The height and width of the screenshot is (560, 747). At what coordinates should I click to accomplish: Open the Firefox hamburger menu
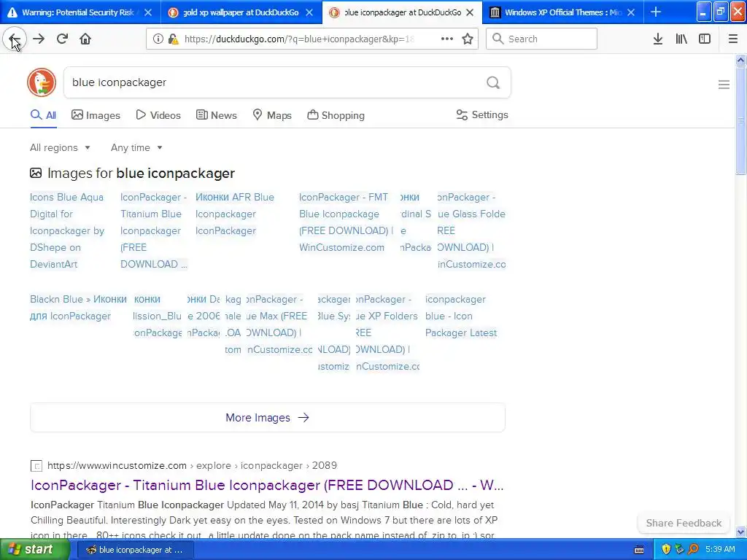pyautogui.click(x=732, y=39)
